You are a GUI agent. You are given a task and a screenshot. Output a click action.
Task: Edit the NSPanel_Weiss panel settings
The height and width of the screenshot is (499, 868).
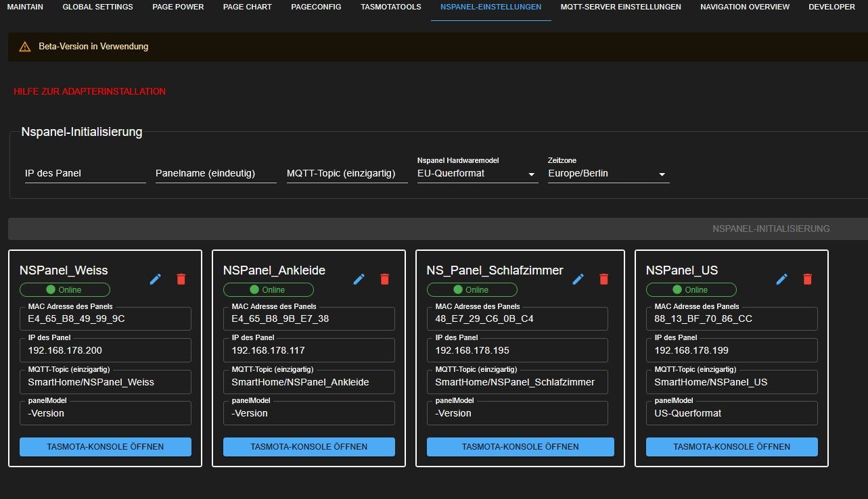click(x=155, y=279)
